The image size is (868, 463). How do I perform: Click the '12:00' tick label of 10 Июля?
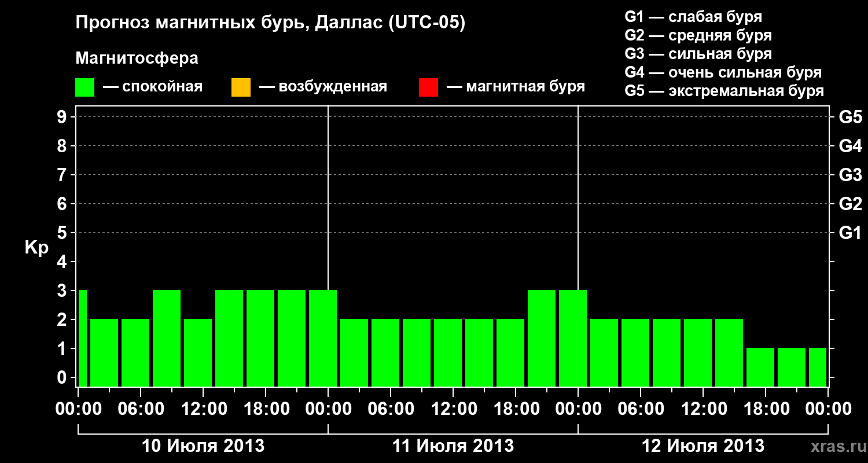(203, 409)
